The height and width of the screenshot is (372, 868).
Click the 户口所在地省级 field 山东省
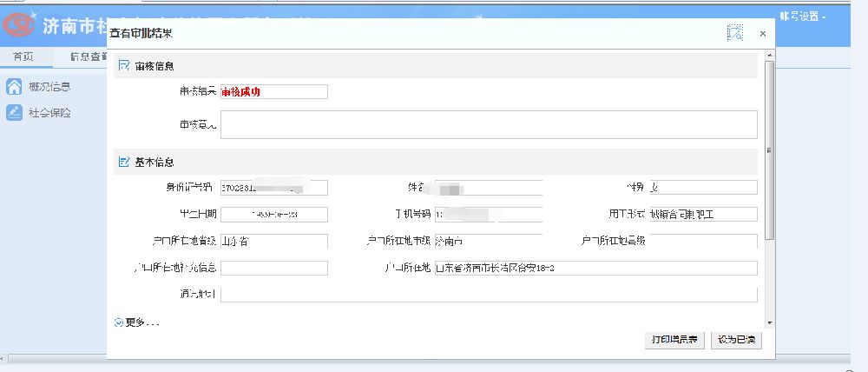pos(274,241)
